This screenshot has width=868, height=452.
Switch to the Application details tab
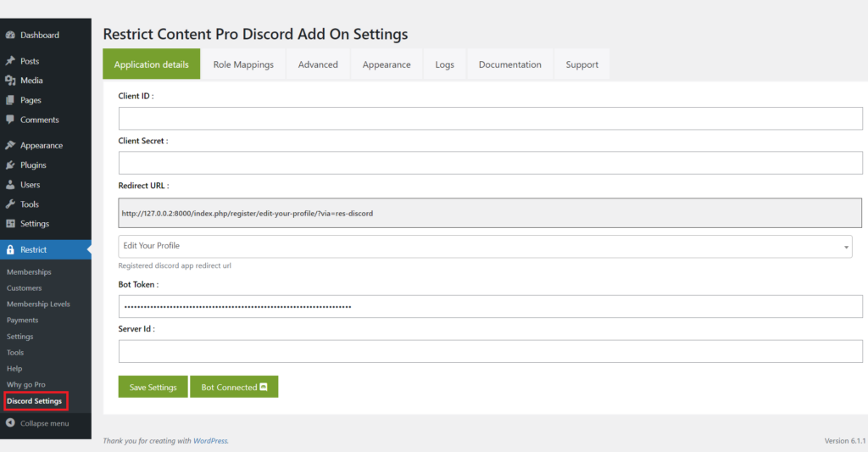pos(151,64)
